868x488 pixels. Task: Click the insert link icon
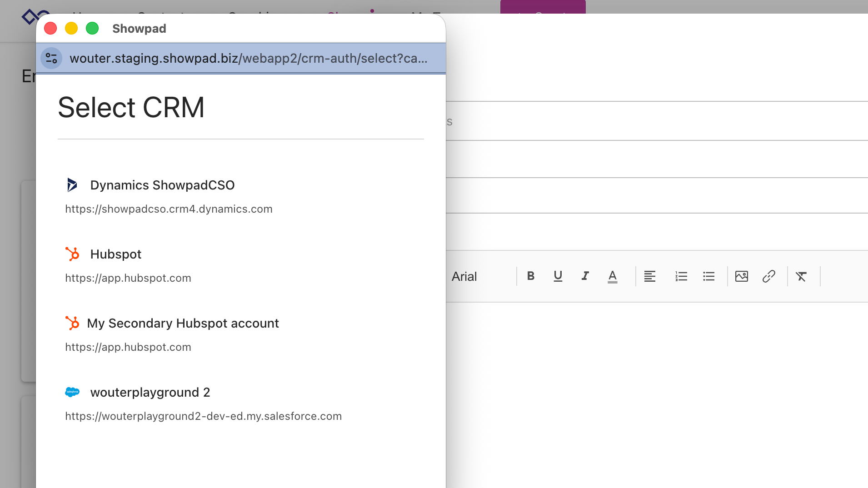coord(768,276)
